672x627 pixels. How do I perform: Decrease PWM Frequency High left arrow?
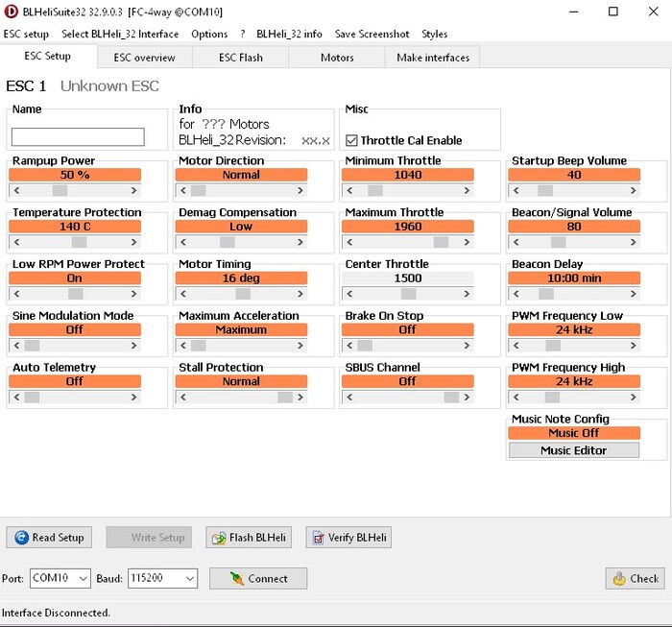tap(516, 398)
